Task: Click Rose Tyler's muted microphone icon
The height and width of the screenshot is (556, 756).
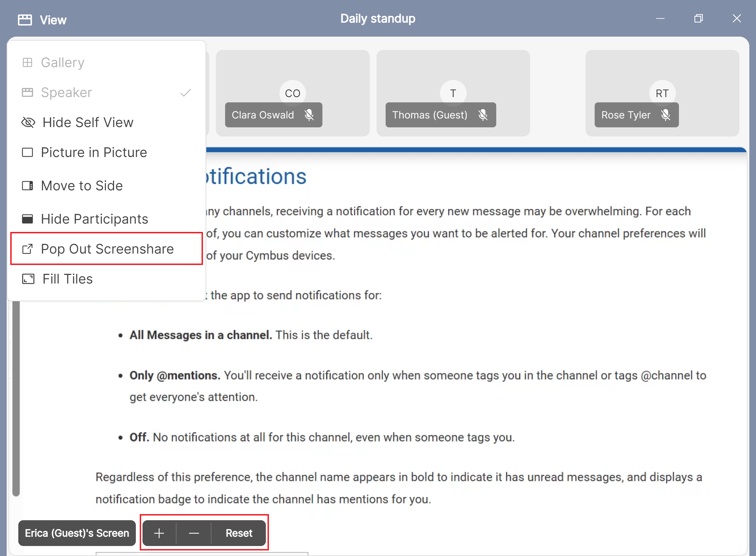Action: [x=665, y=115]
